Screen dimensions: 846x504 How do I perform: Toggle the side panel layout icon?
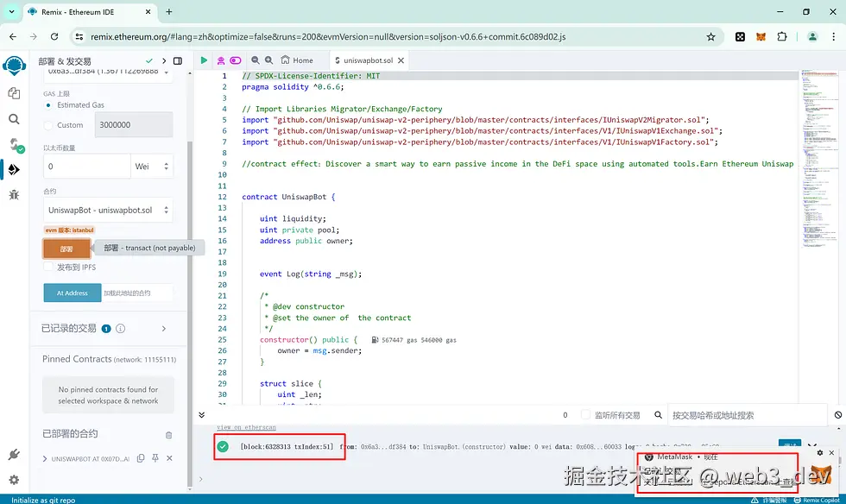178,61
